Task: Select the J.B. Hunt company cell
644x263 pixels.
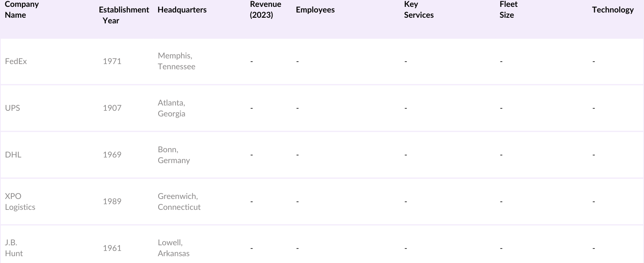Action: [x=14, y=248]
